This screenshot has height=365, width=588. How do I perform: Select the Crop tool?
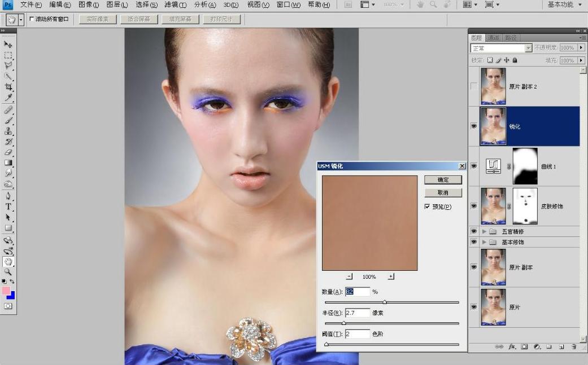point(8,87)
